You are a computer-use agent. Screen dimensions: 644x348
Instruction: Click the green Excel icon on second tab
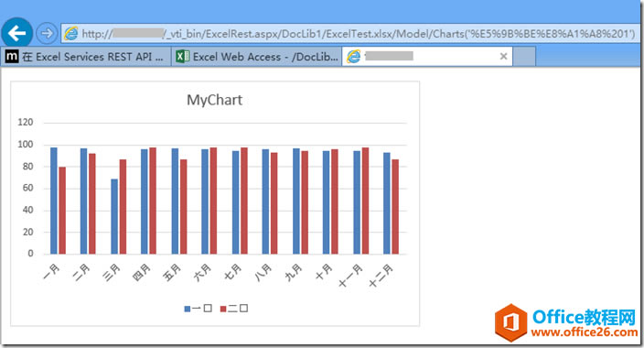click(182, 57)
